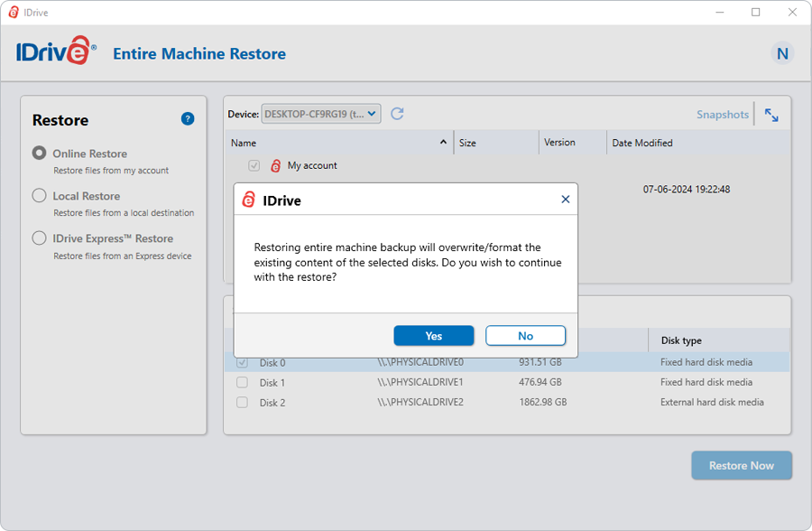
Task: Click the 1862.98 GB size value
Action: tap(543, 402)
